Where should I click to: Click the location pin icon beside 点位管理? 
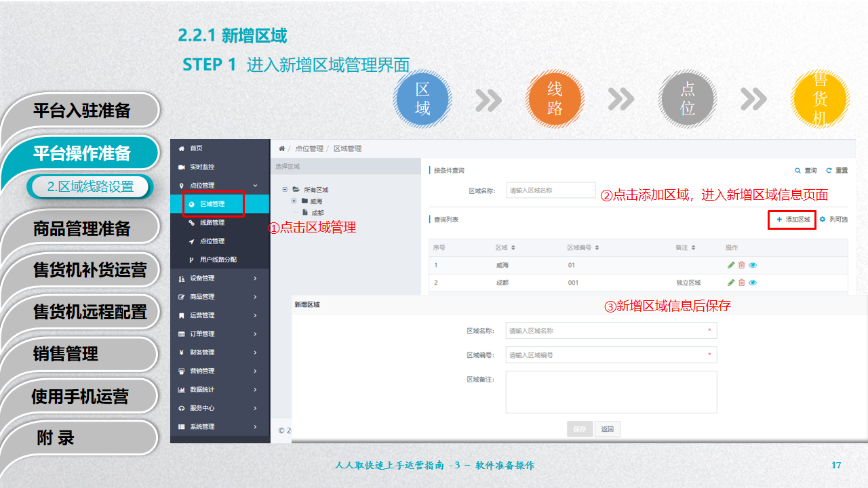pos(181,185)
